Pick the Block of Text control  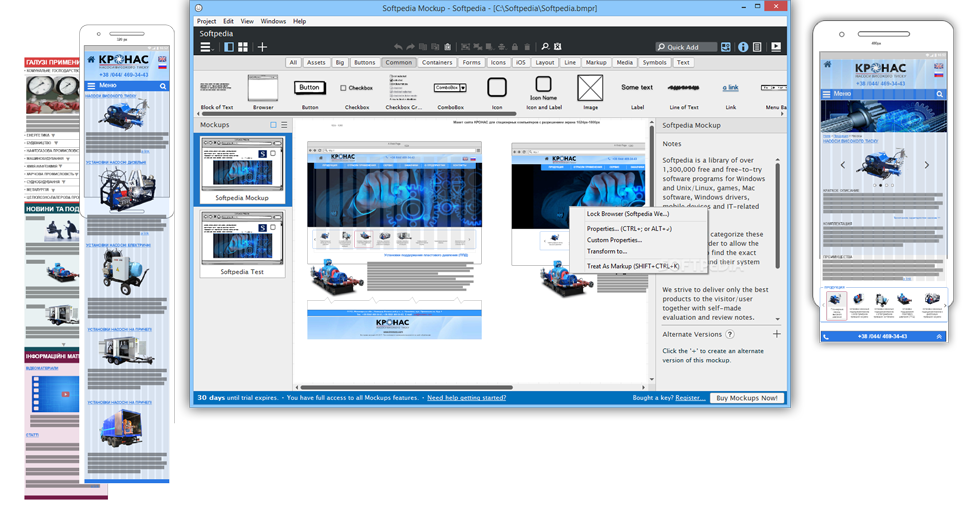click(x=216, y=92)
